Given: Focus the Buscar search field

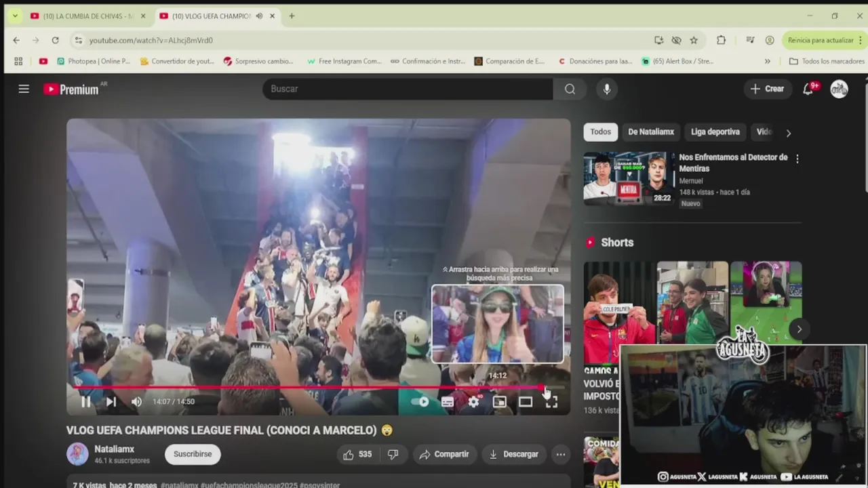Looking at the screenshot, I should (x=407, y=89).
